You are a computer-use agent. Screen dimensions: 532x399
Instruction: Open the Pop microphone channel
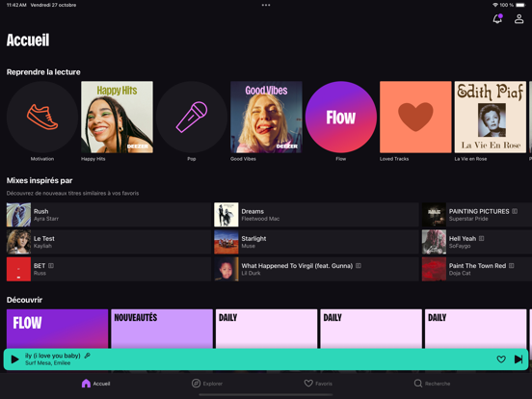pyautogui.click(x=192, y=117)
